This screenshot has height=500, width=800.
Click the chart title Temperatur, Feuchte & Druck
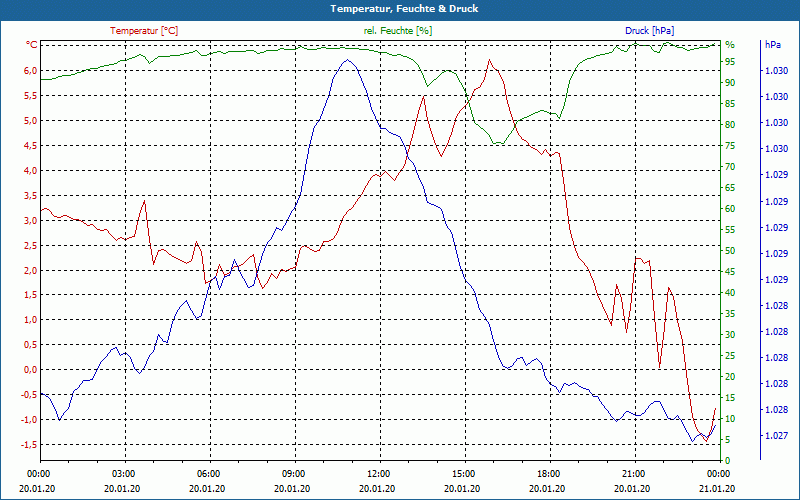pos(404,9)
